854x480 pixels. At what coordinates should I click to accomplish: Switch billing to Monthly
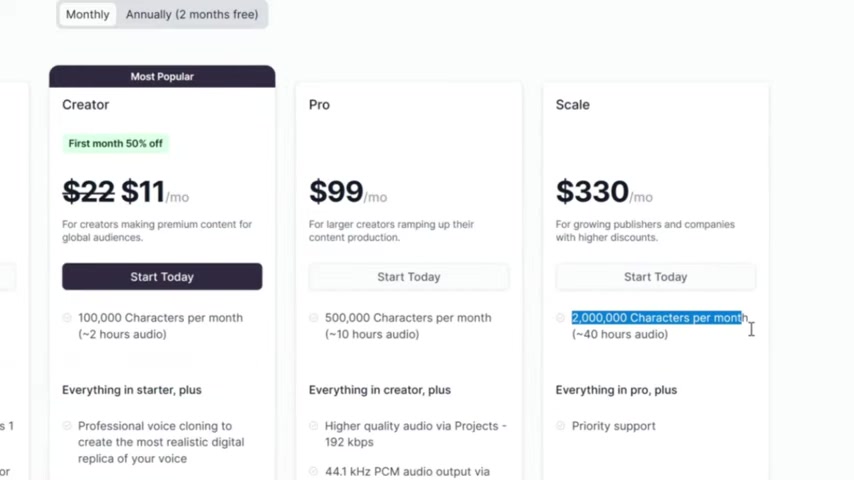tap(87, 14)
